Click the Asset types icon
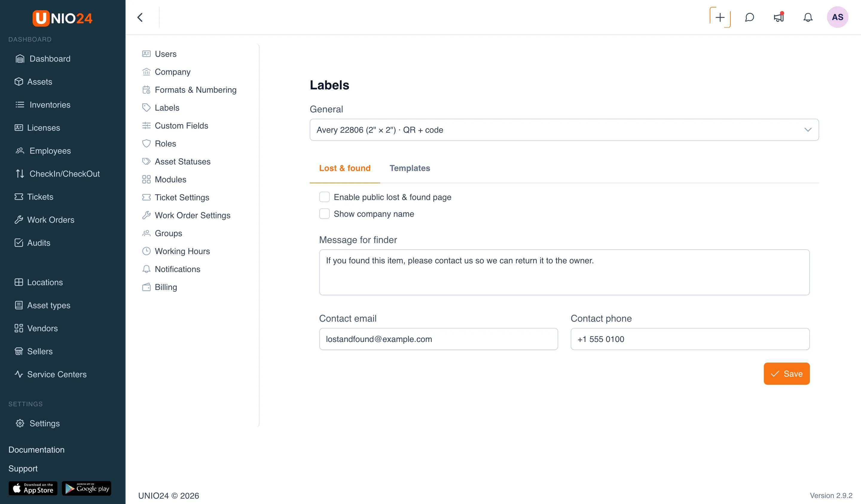Image resolution: width=861 pixels, height=504 pixels. click(x=19, y=305)
